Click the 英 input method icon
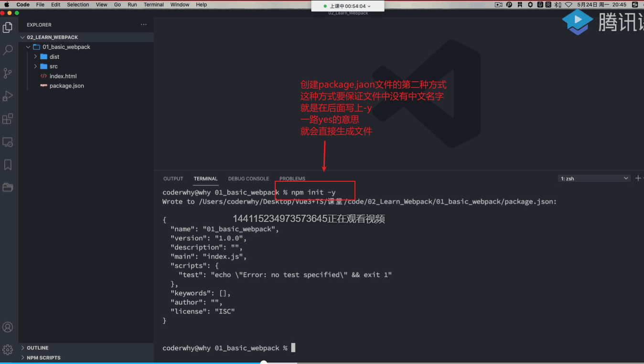The image size is (644, 364). (x=548, y=4)
